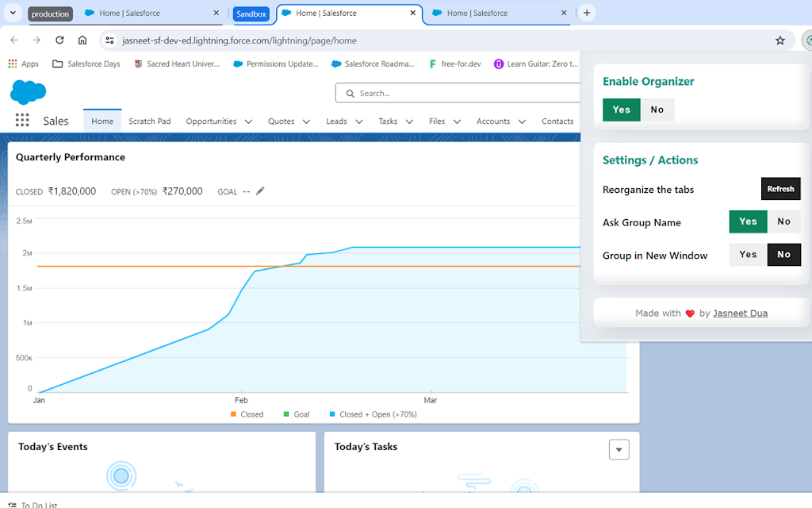Bookmark this page with the star

coord(780,40)
